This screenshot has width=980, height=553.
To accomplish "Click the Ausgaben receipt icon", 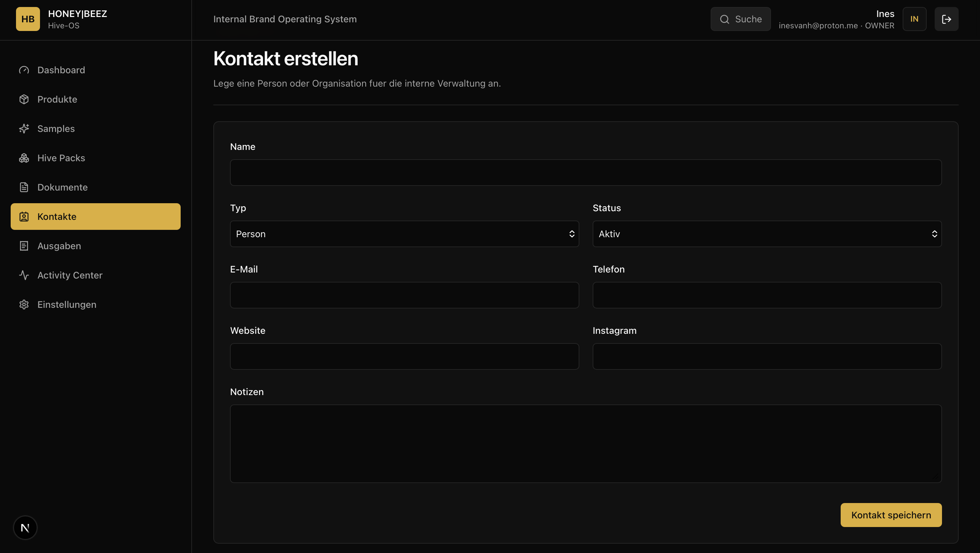I will pyautogui.click(x=24, y=246).
